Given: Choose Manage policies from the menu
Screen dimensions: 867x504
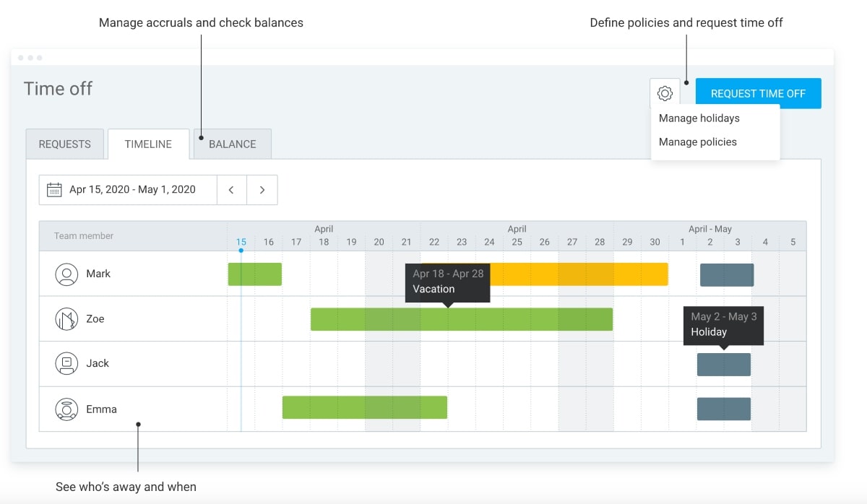Looking at the screenshot, I should [x=698, y=142].
